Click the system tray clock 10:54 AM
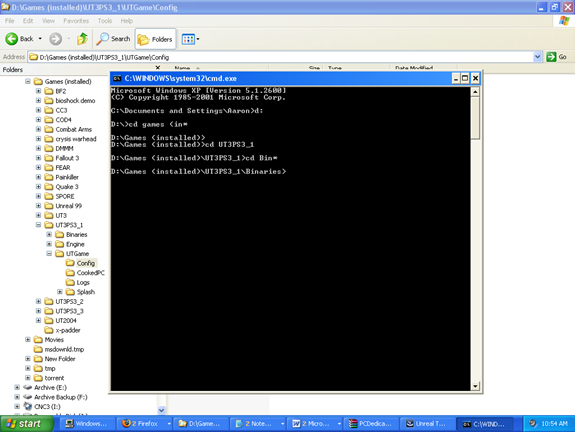The height and width of the screenshot is (433, 576). pos(554,423)
